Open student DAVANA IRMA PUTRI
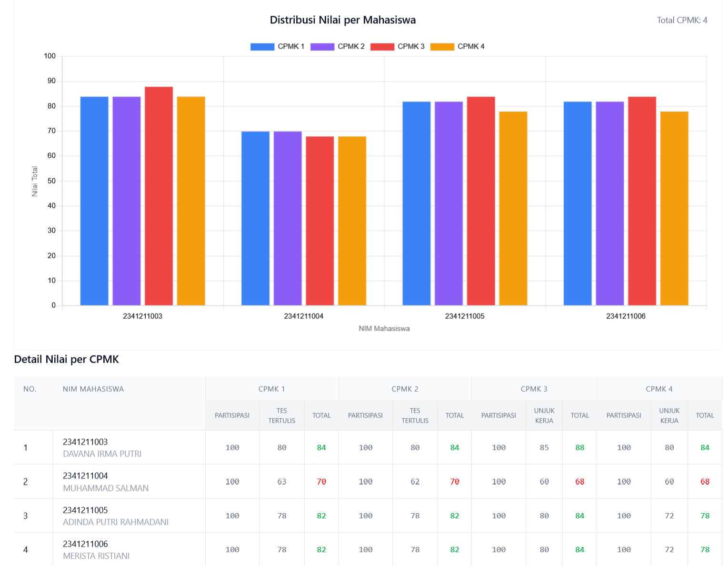Viewport: 728px width, 577px height. pyautogui.click(x=102, y=454)
